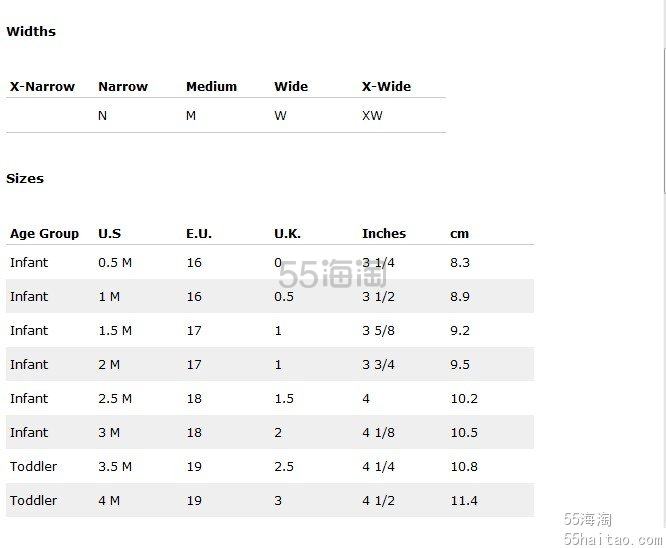Select the cm column header
Screen dimensions: 666x548
click(459, 234)
